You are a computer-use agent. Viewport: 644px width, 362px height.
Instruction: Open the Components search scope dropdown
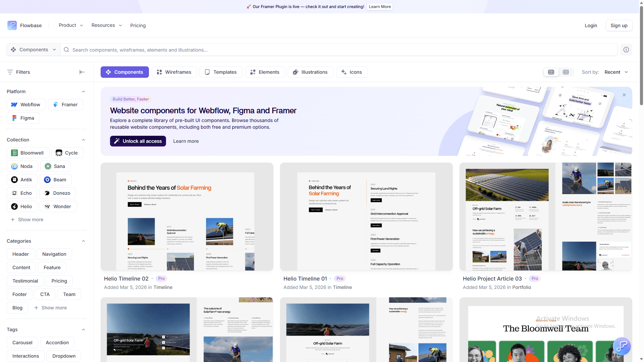(33, 50)
